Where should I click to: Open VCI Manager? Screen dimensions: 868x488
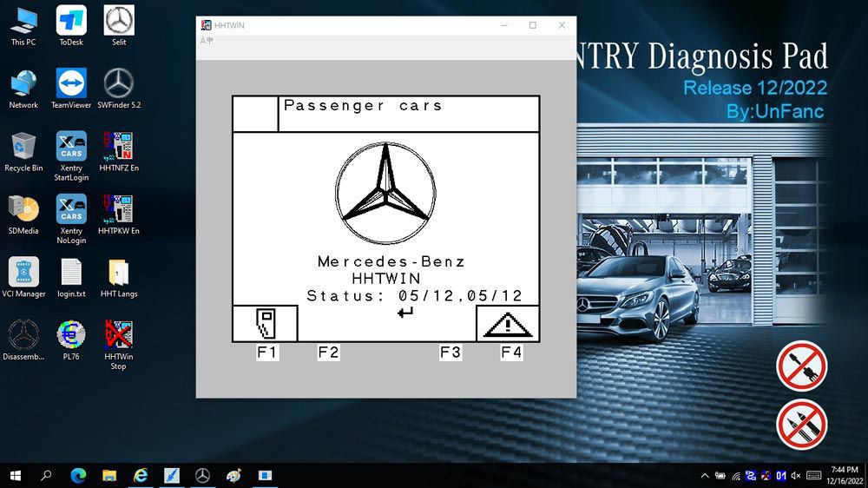pyautogui.click(x=23, y=278)
